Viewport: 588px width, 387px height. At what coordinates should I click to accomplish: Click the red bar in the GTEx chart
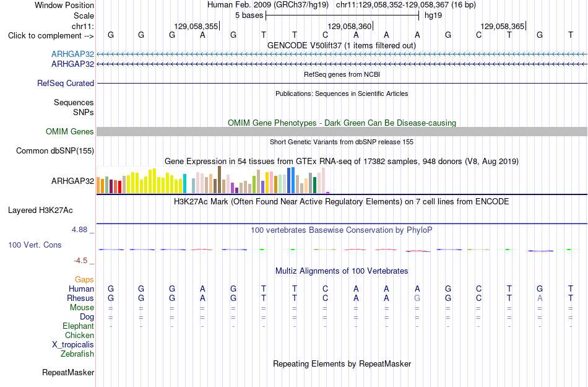click(119, 187)
